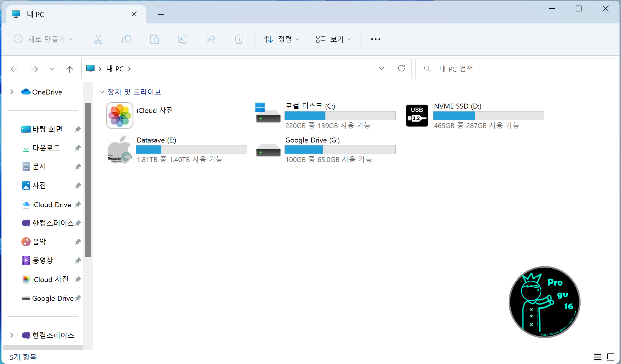621x364 pixels.
Task: Open 다운로드 in the sidebar
Action: [x=46, y=148]
